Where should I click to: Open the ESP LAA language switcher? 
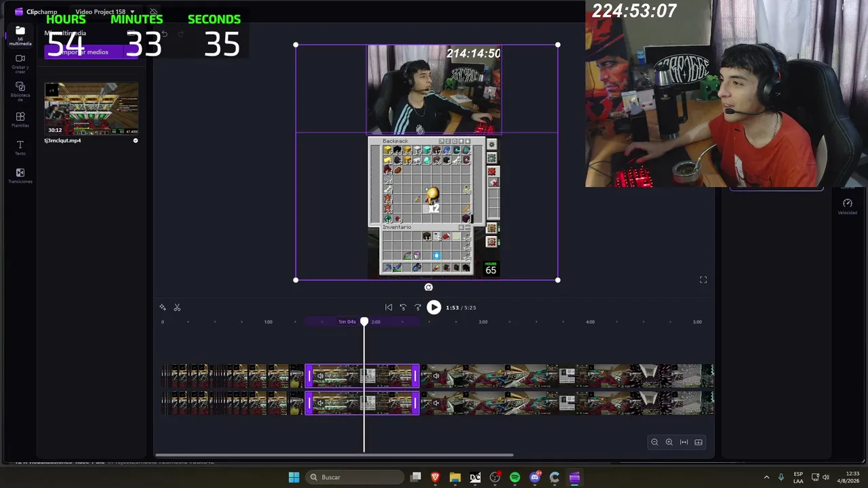pos(798,477)
